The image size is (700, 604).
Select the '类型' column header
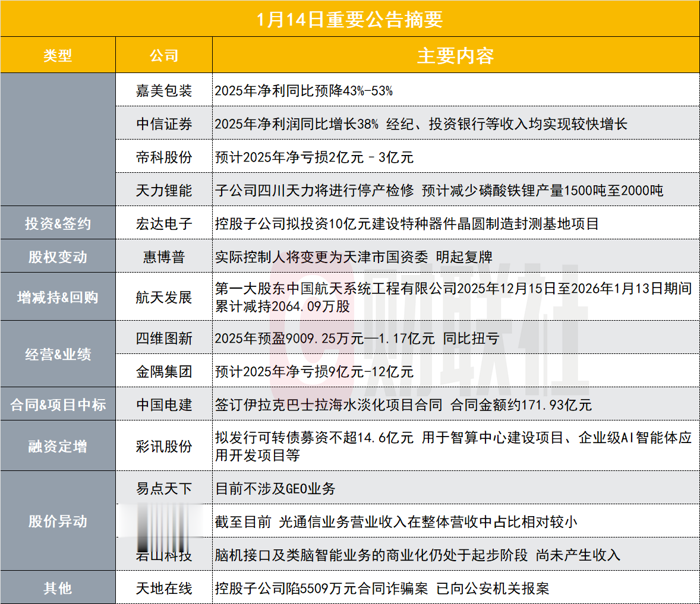tap(58, 56)
